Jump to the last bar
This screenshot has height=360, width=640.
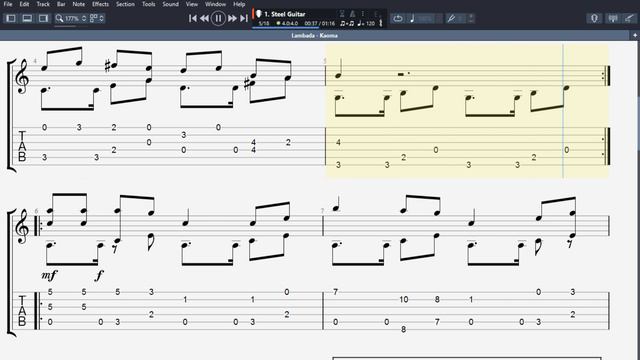(244, 18)
